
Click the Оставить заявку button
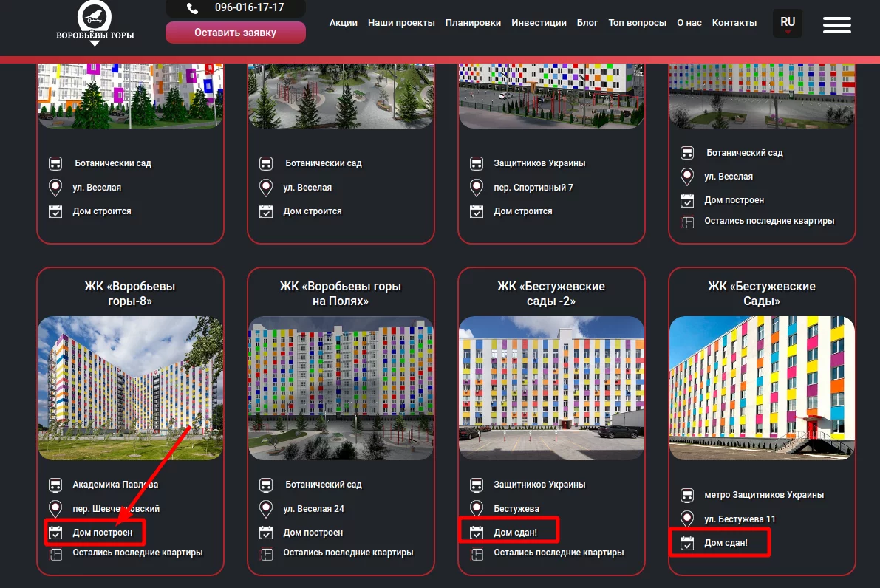(x=236, y=33)
